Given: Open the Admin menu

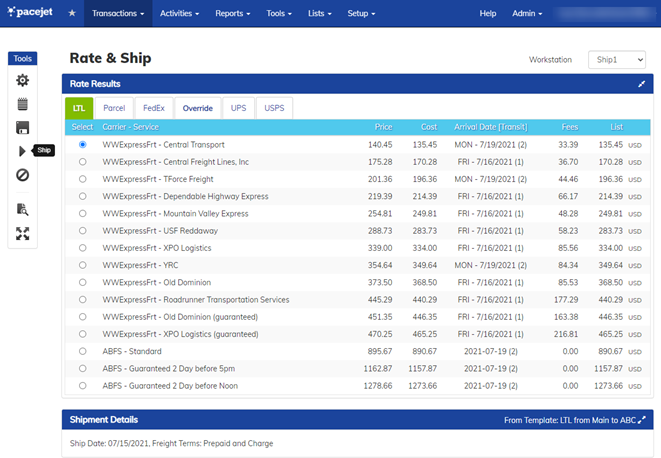Looking at the screenshot, I should 527,13.
